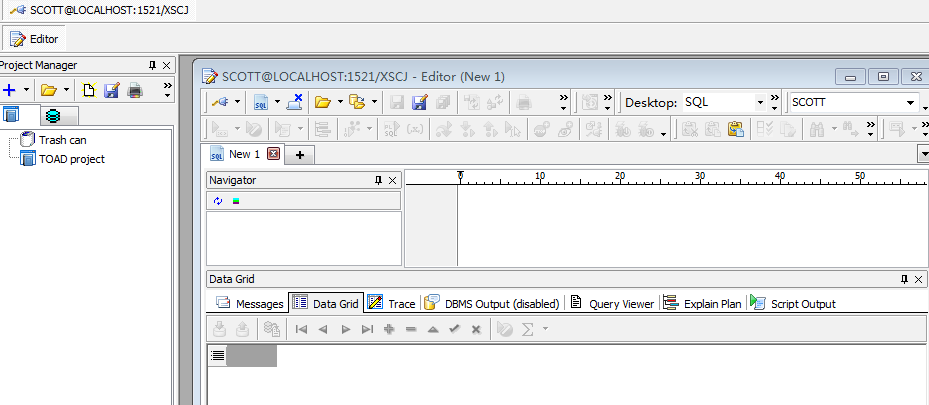Pin the Data Grid panel
Image resolution: width=929 pixels, height=405 pixels.
(905, 279)
